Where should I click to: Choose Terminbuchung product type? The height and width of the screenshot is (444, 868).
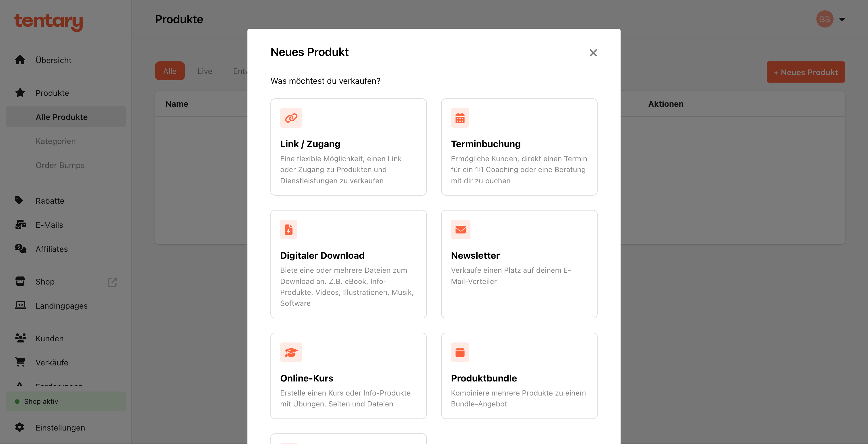pyautogui.click(x=519, y=147)
